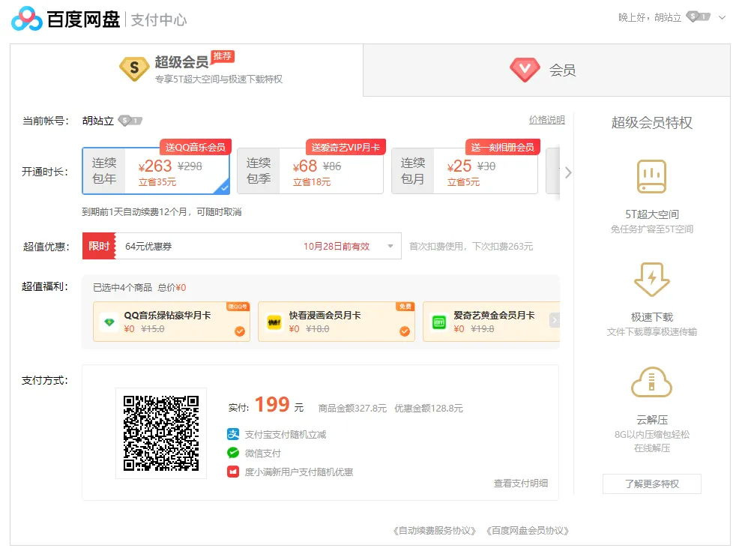Select the 爱奇艺黄金会员月卡 card
This screenshot has width=748, height=560.
[x=491, y=322]
